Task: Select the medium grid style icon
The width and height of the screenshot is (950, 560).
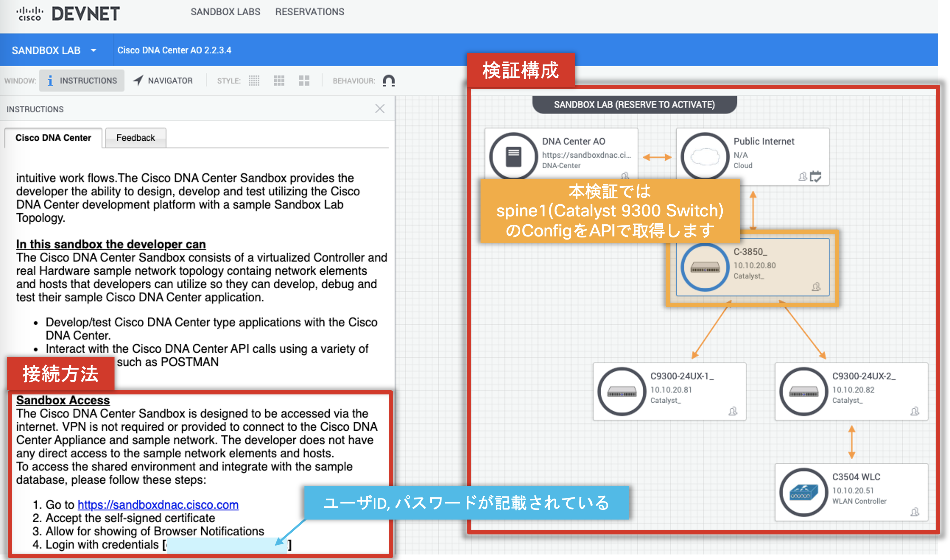Action: pos(278,81)
